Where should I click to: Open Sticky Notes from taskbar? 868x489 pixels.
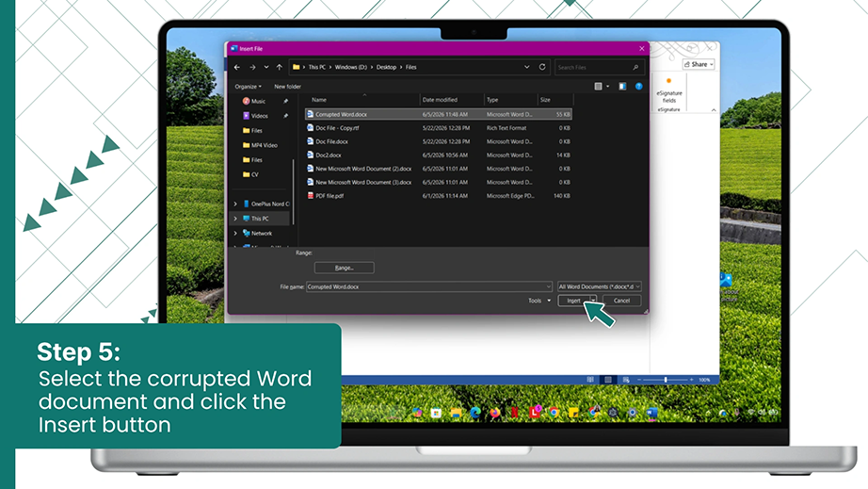pyautogui.click(x=574, y=413)
